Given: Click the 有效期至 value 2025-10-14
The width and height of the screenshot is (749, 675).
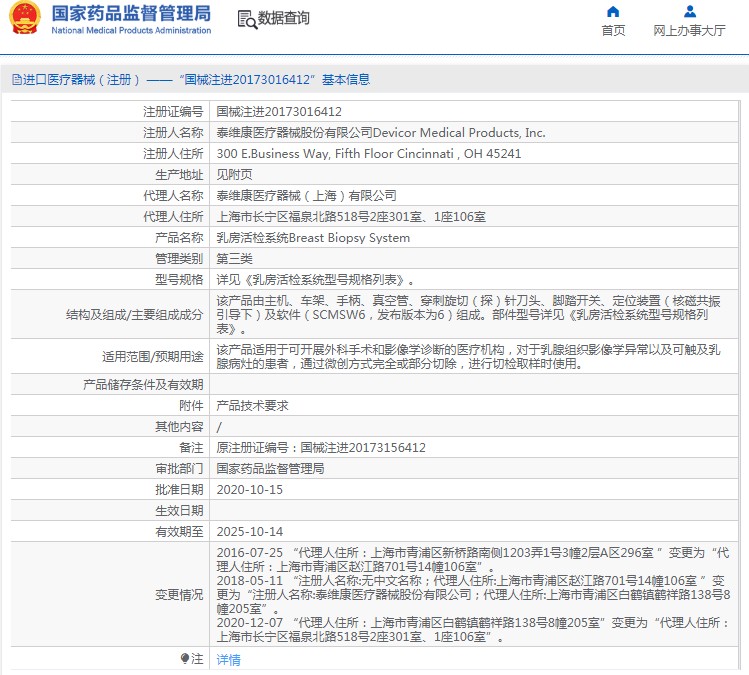Looking at the screenshot, I should click(x=250, y=532).
